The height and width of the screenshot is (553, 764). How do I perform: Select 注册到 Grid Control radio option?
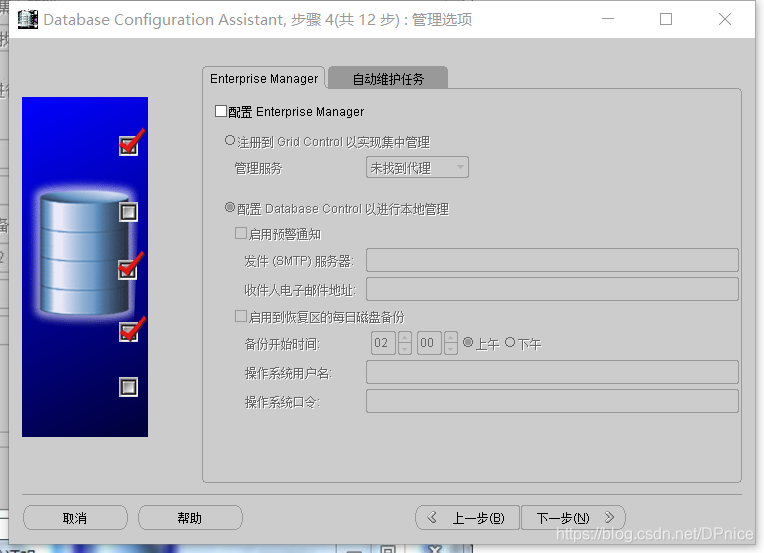pos(229,141)
